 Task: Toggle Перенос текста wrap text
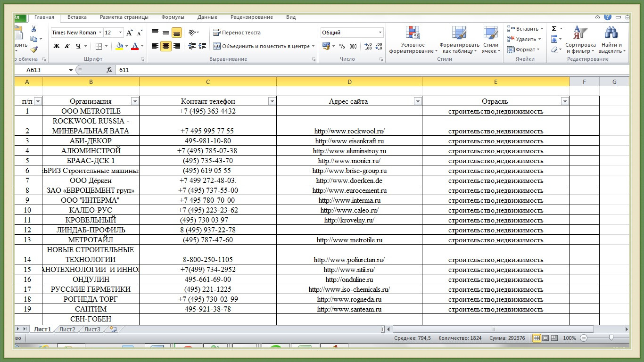coord(237,33)
